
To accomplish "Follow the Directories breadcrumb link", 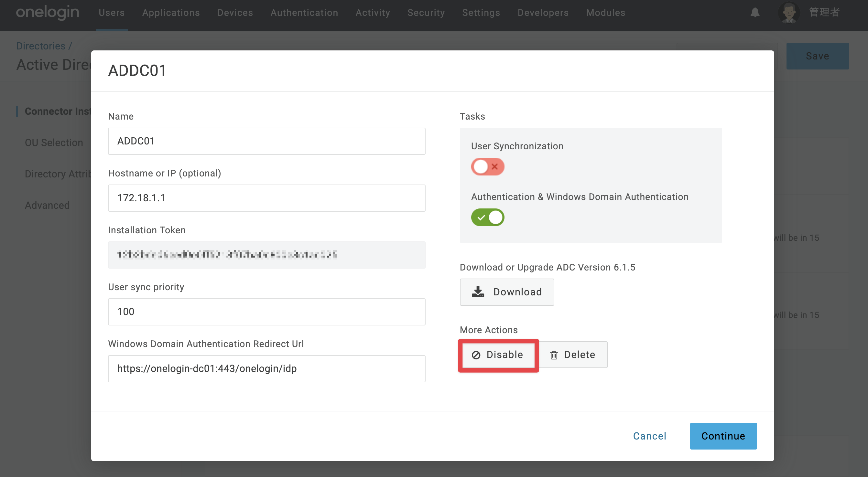I will click(41, 46).
